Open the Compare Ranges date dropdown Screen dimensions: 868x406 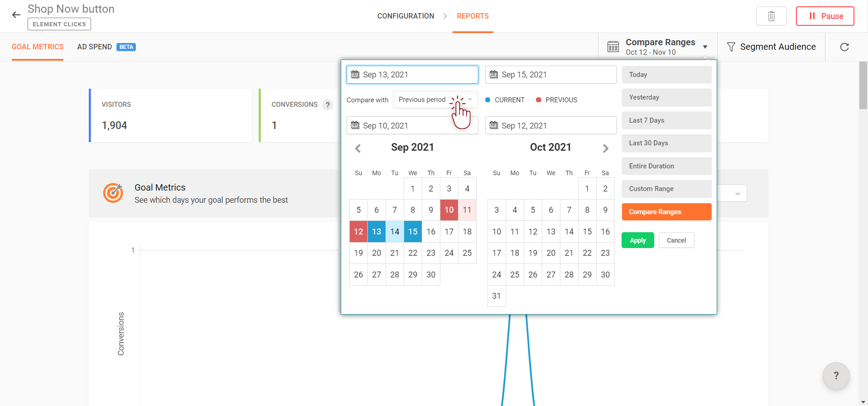pyautogui.click(x=658, y=47)
